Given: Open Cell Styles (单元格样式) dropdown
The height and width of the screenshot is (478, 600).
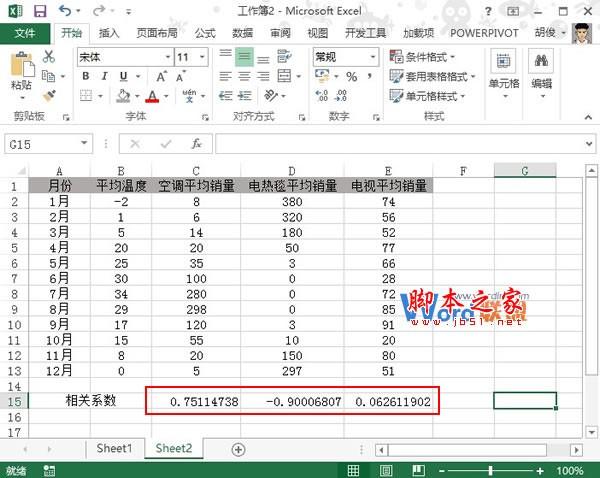Looking at the screenshot, I should pyautogui.click(x=427, y=96).
